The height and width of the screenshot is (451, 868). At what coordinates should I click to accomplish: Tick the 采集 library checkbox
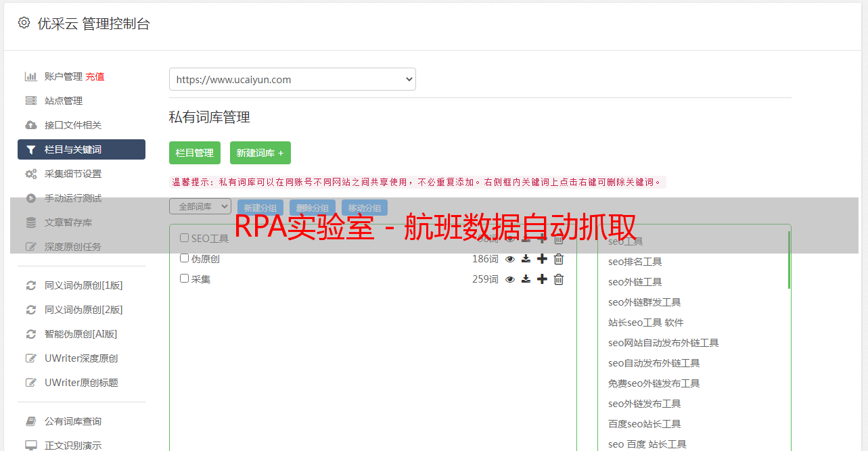point(184,279)
